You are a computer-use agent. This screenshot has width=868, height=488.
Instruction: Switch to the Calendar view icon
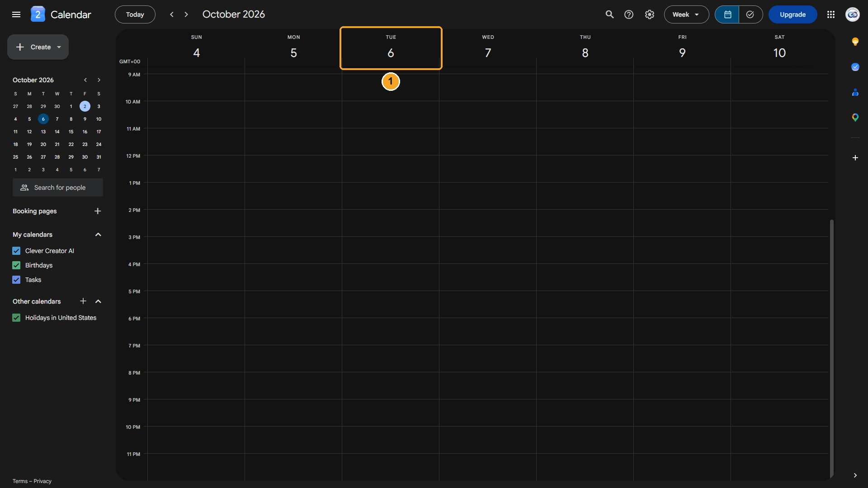pos(727,14)
